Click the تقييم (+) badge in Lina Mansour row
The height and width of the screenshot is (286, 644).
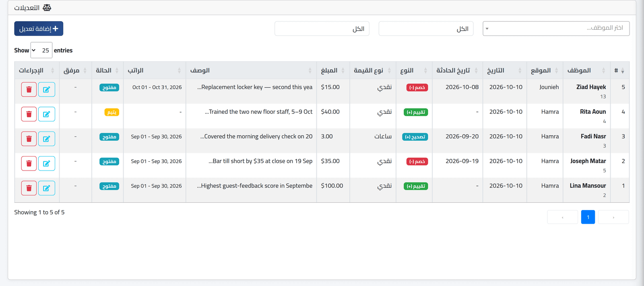(416, 186)
